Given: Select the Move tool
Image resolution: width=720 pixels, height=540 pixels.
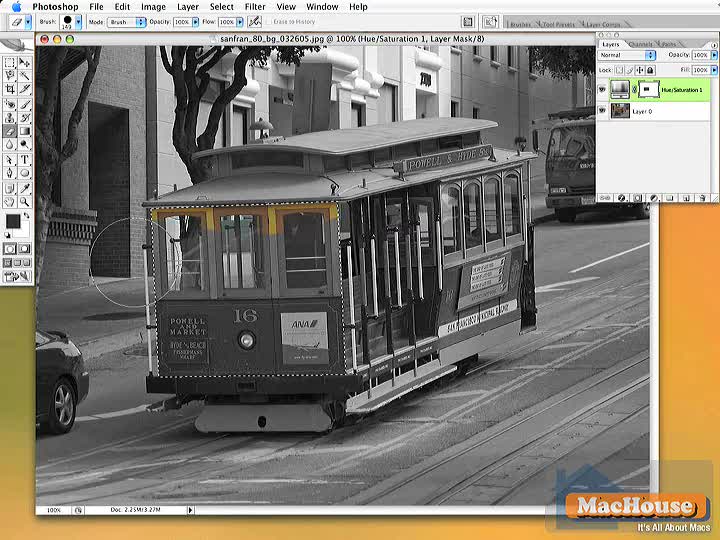Looking at the screenshot, I should (x=24, y=62).
